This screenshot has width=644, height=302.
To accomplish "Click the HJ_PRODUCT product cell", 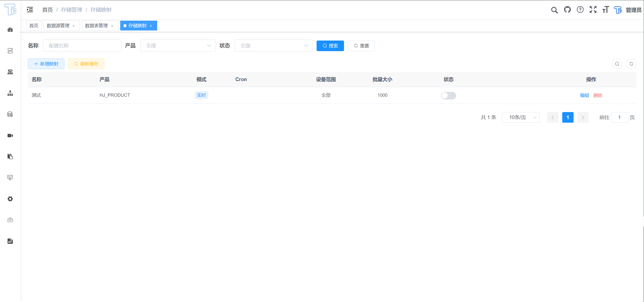I will 115,95.
